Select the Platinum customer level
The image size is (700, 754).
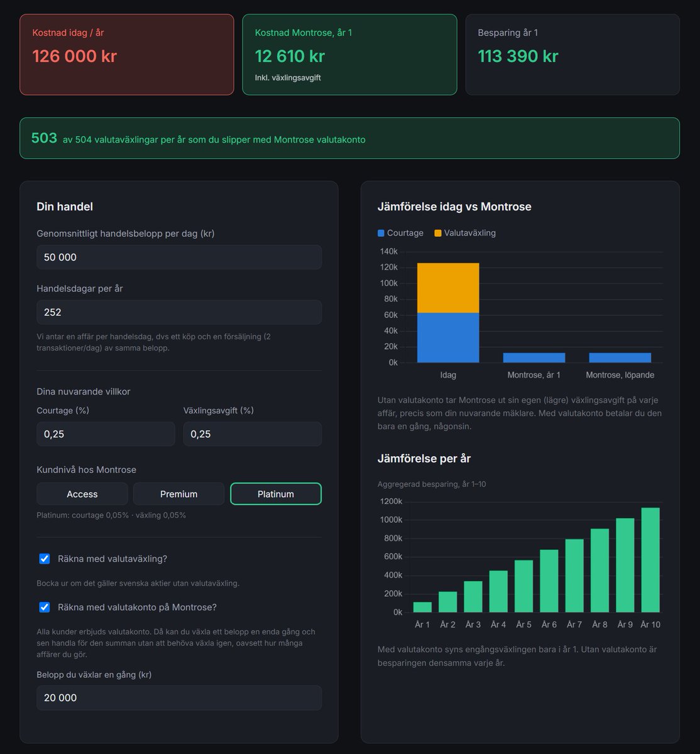276,494
